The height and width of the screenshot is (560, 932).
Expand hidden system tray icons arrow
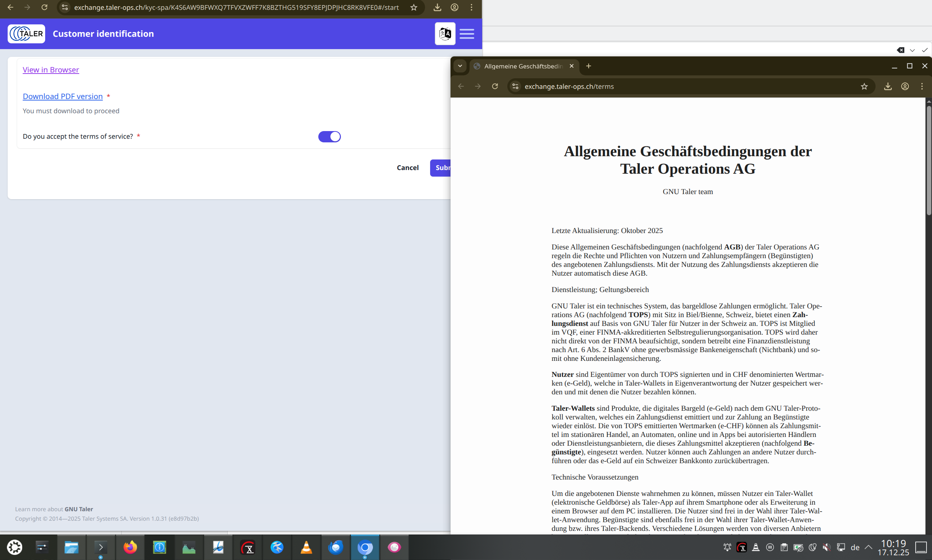click(x=868, y=547)
